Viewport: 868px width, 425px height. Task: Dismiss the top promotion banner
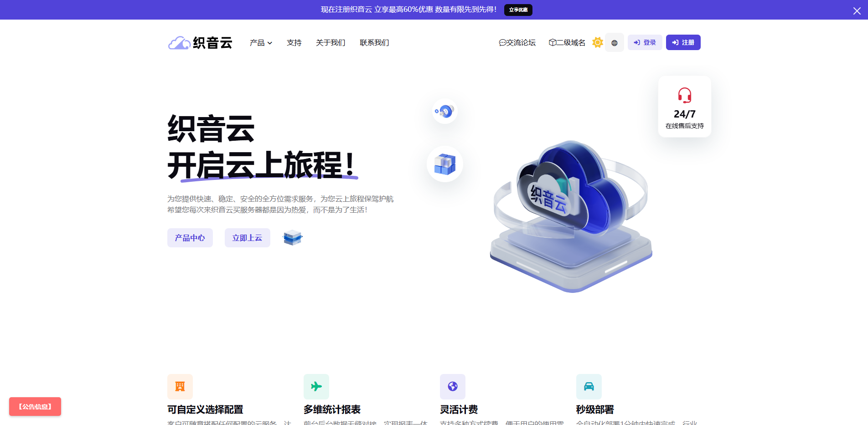point(857,10)
